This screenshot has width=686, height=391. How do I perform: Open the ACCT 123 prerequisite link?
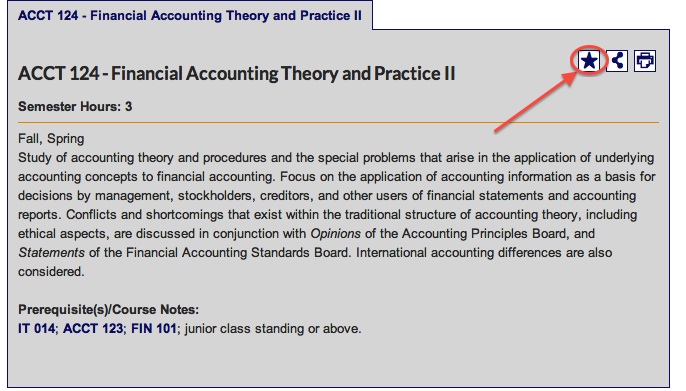click(x=93, y=328)
